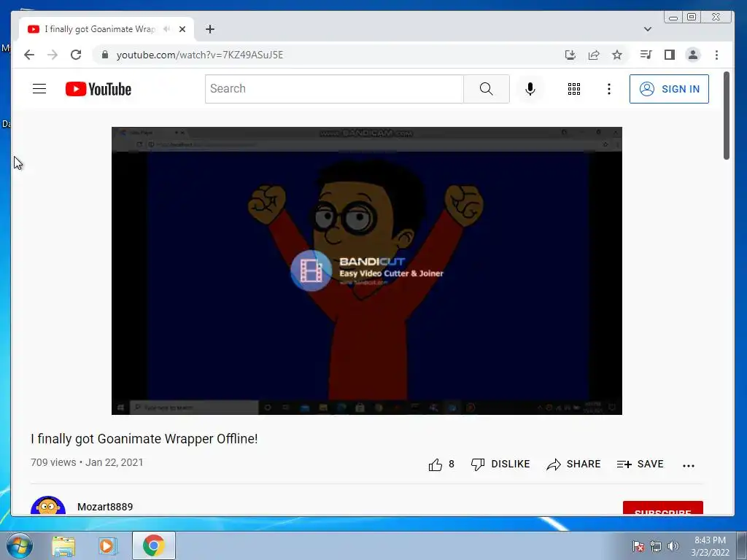Search with voice microphone icon
This screenshot has width=747, height=560.
[x=530, y=88]
